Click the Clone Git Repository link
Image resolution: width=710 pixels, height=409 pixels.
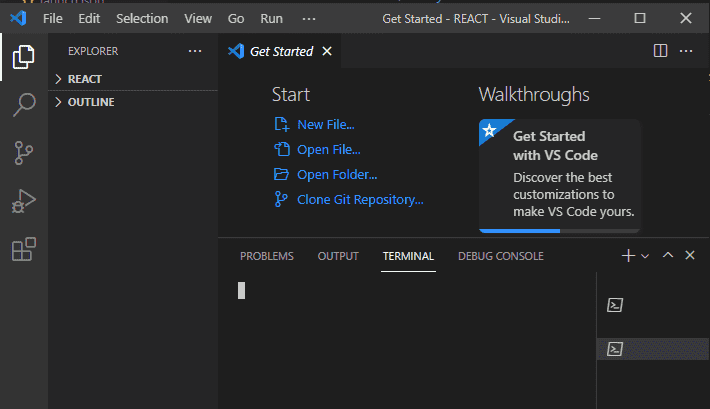tap(359, 199)
